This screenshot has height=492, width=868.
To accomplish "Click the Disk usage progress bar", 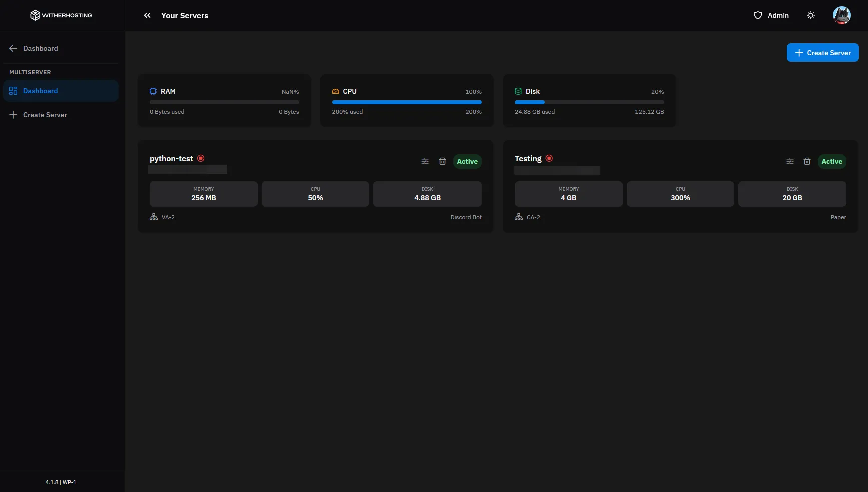I will coord(589,102).
